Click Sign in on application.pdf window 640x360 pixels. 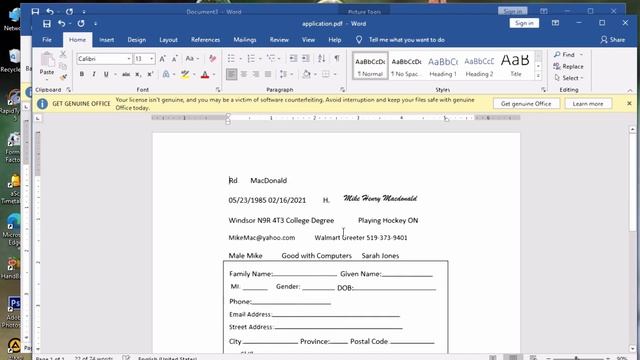[x=524, y=23]
